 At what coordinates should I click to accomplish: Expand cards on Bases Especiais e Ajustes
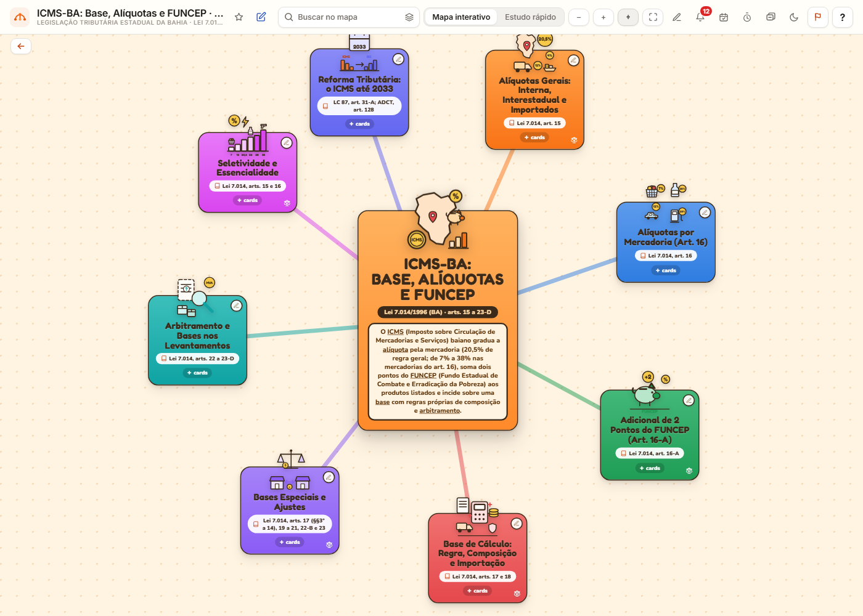click(x=290, y=542)
